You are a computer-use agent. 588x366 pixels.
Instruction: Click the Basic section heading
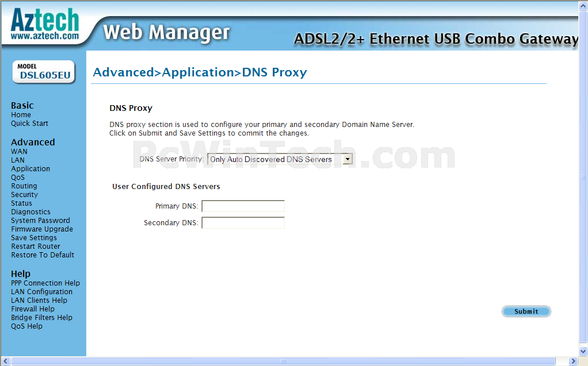coord(22,105)
